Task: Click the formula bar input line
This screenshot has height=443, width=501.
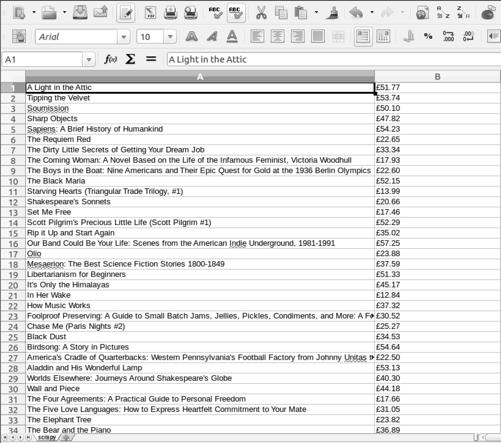Action: pyautogui.click(x=333, y=60)
